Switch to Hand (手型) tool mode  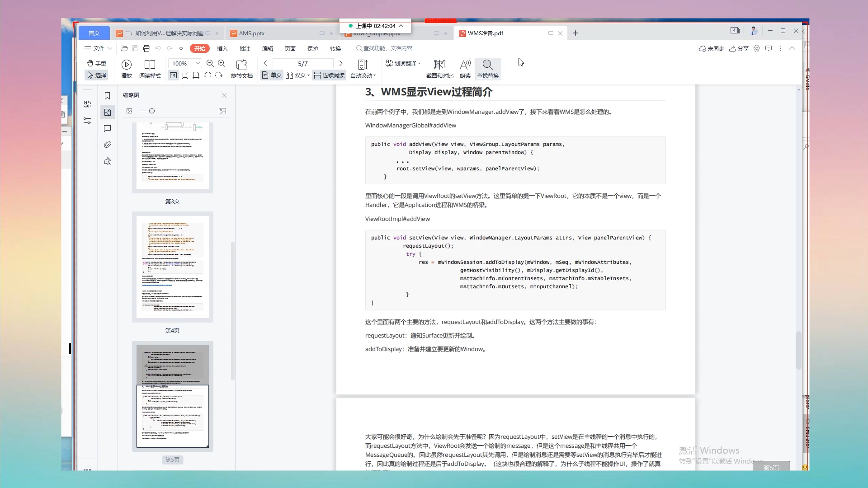click(x=97, y=63)
